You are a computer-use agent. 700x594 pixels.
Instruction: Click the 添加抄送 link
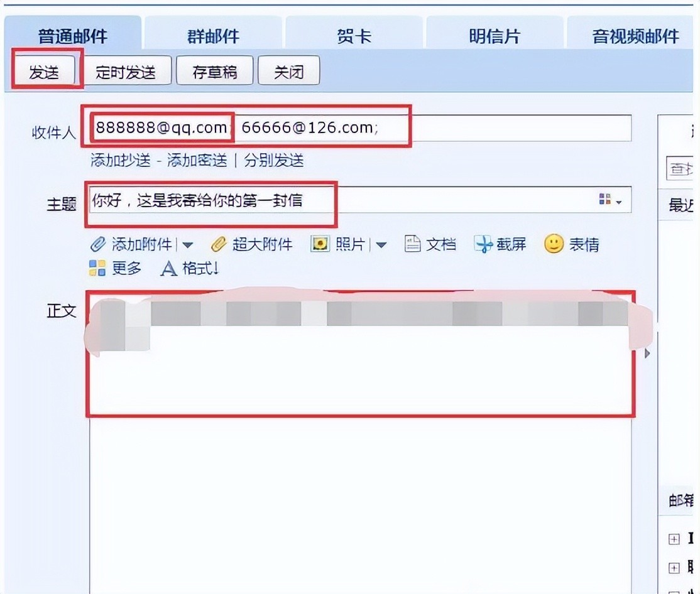[121, 160]
